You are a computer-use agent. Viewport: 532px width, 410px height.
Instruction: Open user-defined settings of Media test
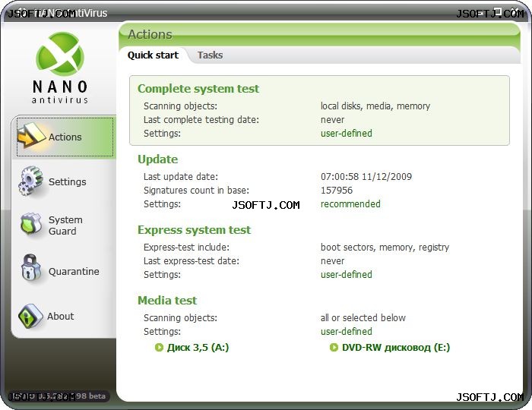(x=347, y=331)
